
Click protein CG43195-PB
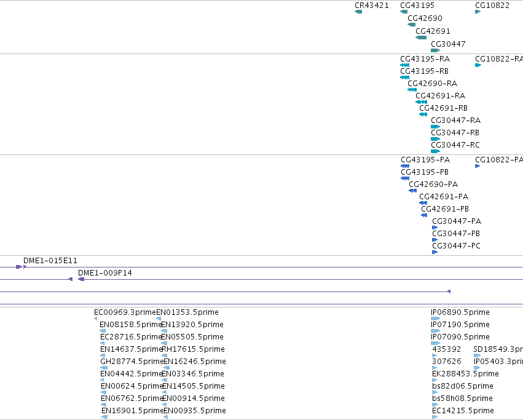pyautogui.click(x=425, y=172)
